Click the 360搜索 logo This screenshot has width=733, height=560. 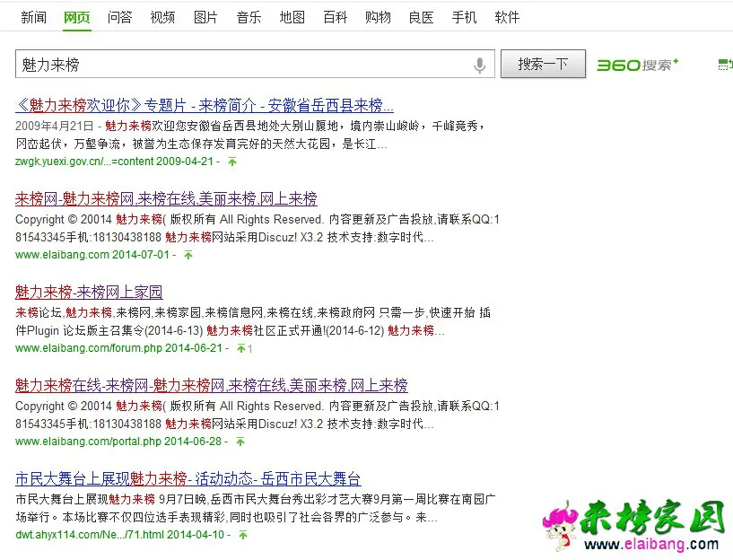tap(638, 65)
